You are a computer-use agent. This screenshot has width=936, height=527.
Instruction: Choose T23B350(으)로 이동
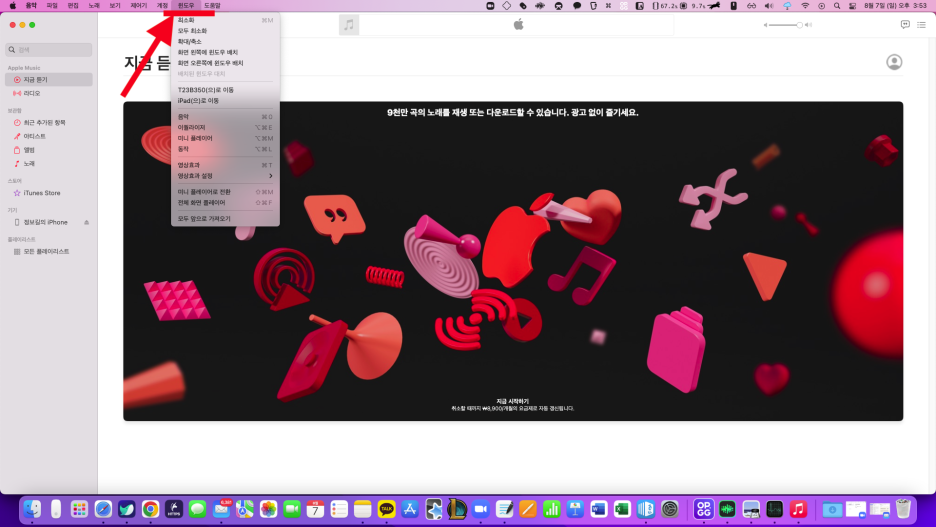[225, 90]
